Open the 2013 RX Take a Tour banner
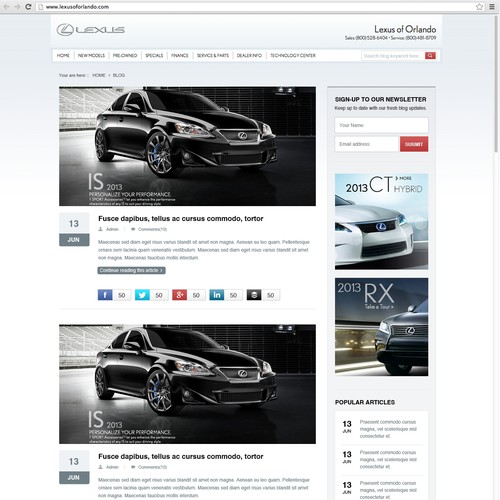This screenshot has height=500, width=500. [381, 327]
